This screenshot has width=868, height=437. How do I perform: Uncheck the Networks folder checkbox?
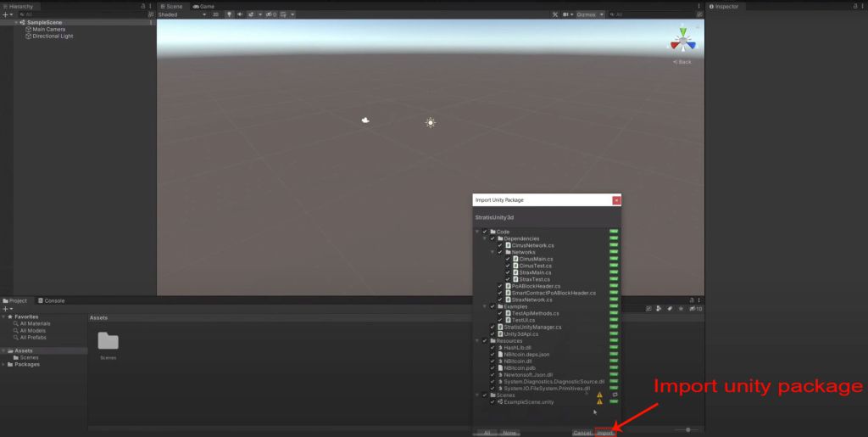click(x=500, y=252)
